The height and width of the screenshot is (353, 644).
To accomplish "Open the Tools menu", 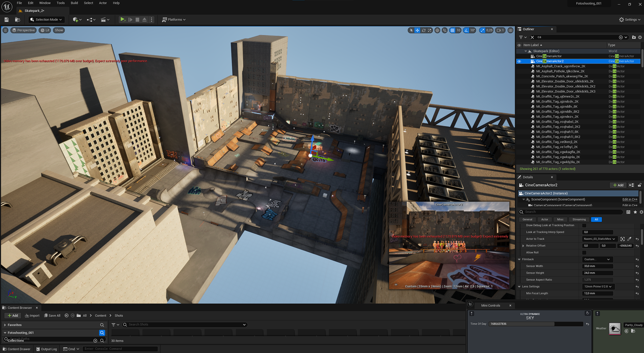I will [x=61, y=3].
